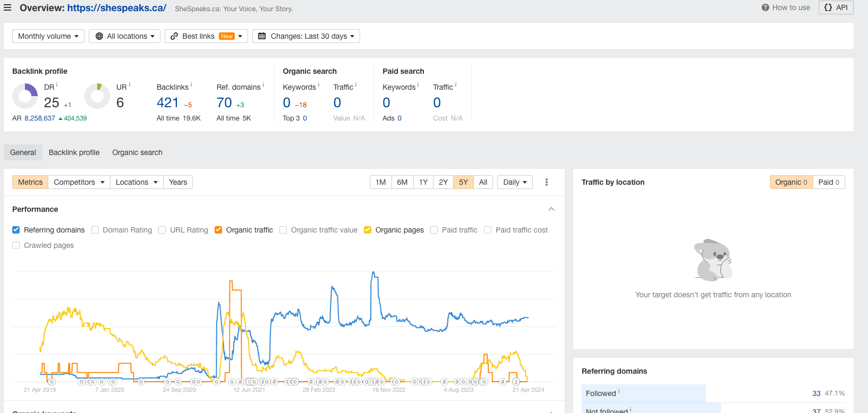
Task: Click the Followed info icon
Action: (x=619, y=391)
